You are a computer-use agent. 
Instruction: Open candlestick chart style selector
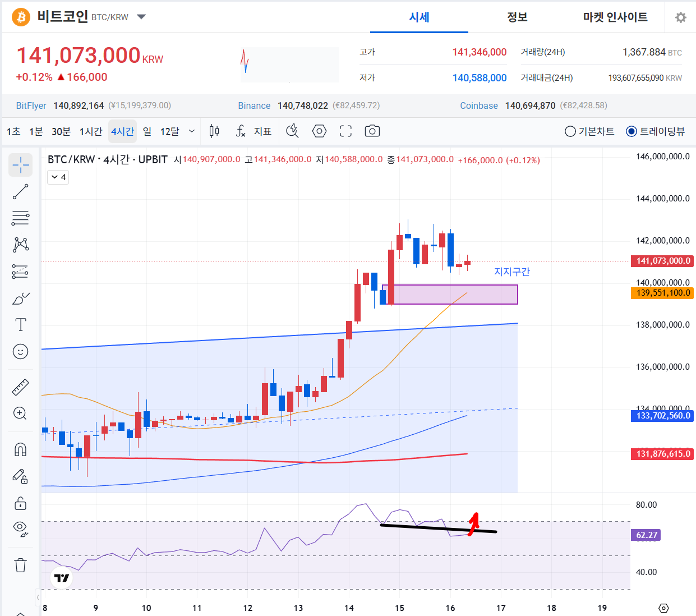point(214,131)
